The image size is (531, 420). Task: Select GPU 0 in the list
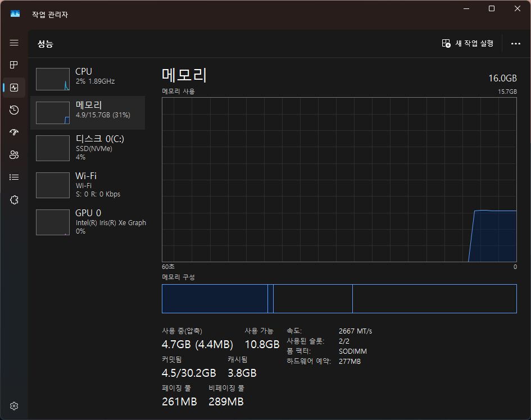[88, 222]
